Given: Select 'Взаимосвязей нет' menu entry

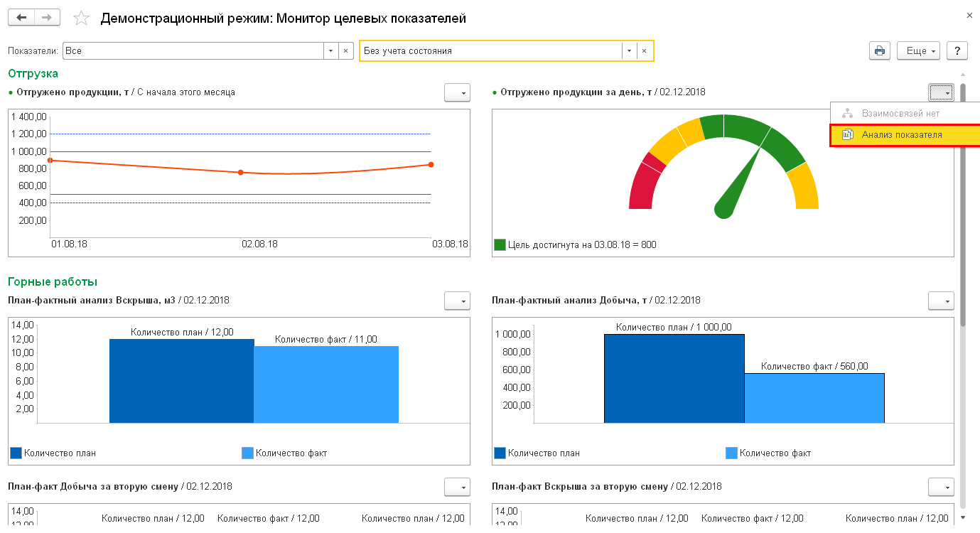Looking at the screenshot, I should tap(905, 113).
